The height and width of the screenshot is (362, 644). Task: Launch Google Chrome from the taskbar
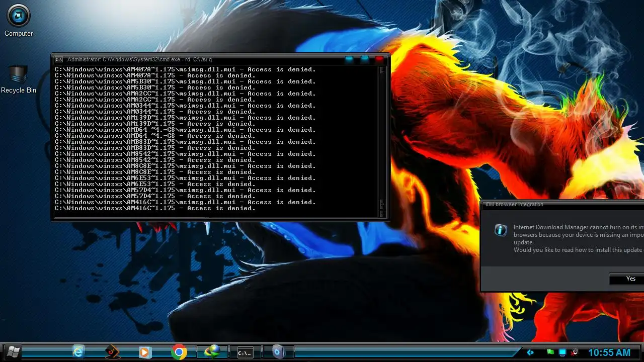179,352
